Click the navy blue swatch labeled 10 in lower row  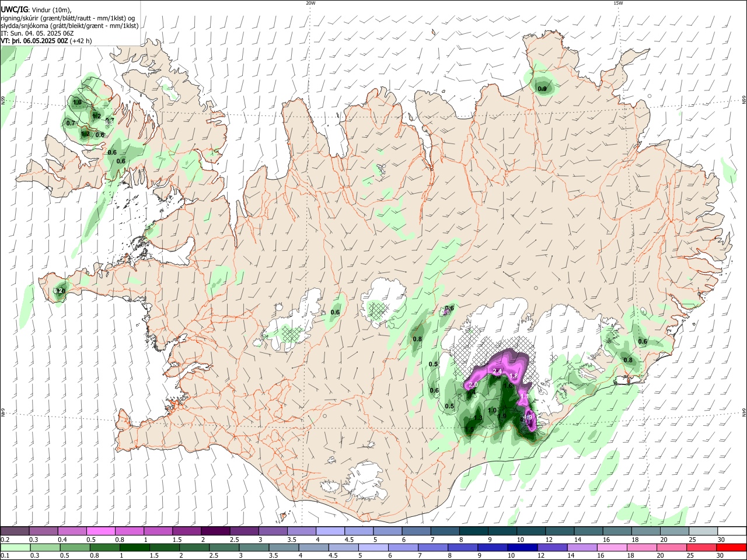pos(522,548)
